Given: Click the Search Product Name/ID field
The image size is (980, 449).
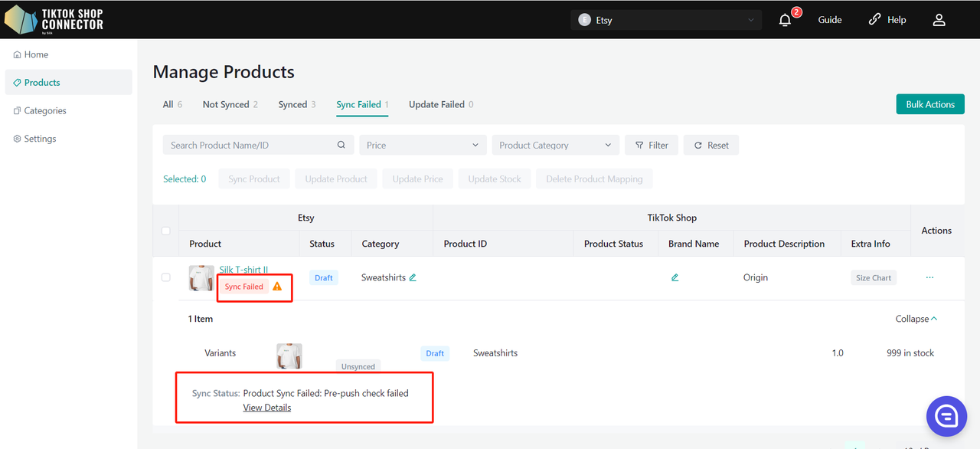Looking at the screenshot, I should pos(258,145).
